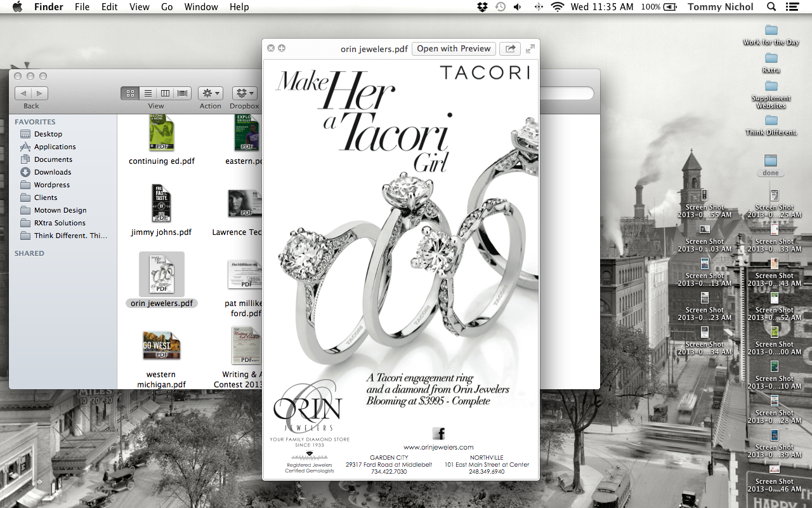Open the Edit menu
This screenshot has height=508, width=812.
[x=109, y=7]
